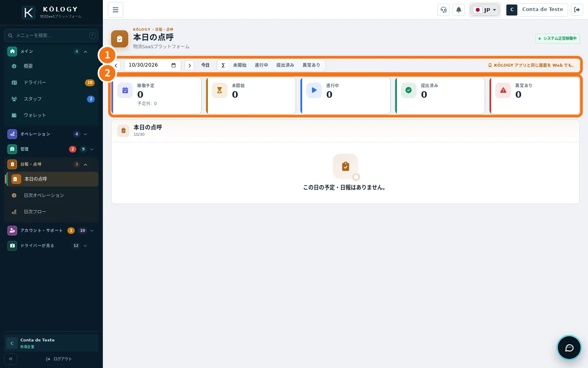588x368 pixels.
Task: Click the logout arrow icon in header
Action: pyautogui.click(x=577, y=10)
